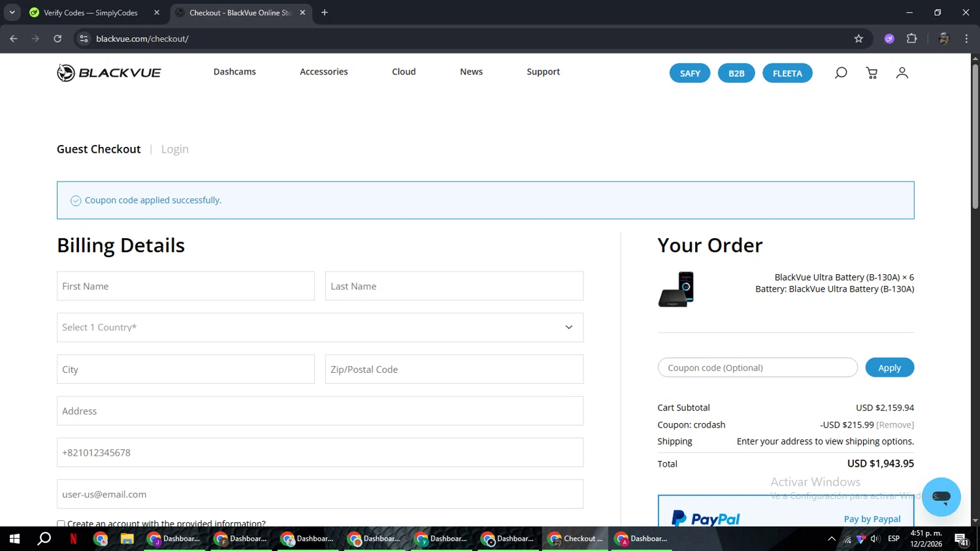Open a new browser tab
This screenshot has height=551, width=980.
coord(325,12)
